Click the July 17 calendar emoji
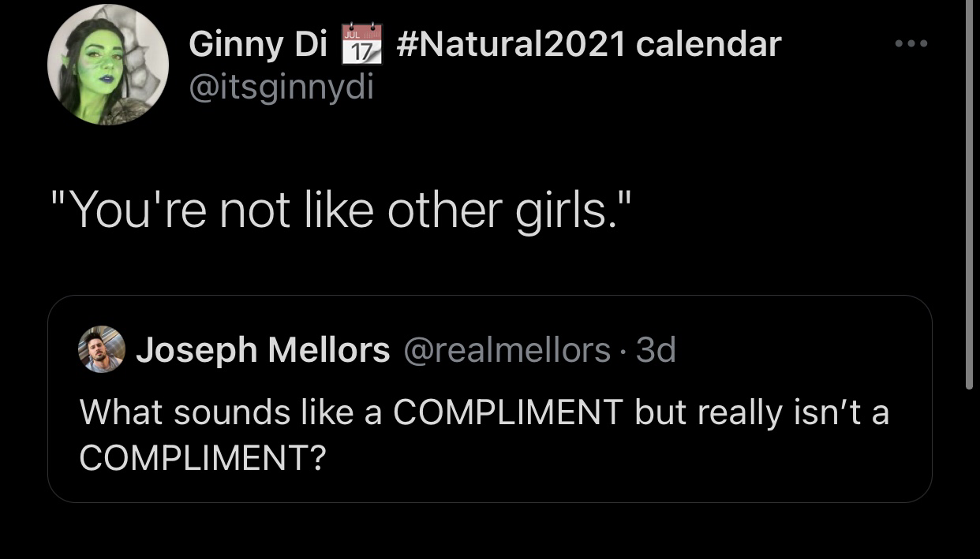Viewport: 980px width, 559px height. coord(361,44)
